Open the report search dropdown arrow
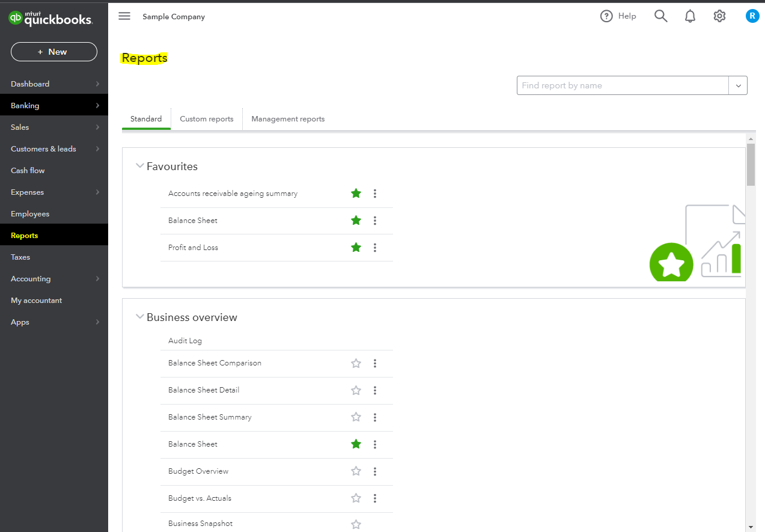765x532 pixels. (738, 85)
